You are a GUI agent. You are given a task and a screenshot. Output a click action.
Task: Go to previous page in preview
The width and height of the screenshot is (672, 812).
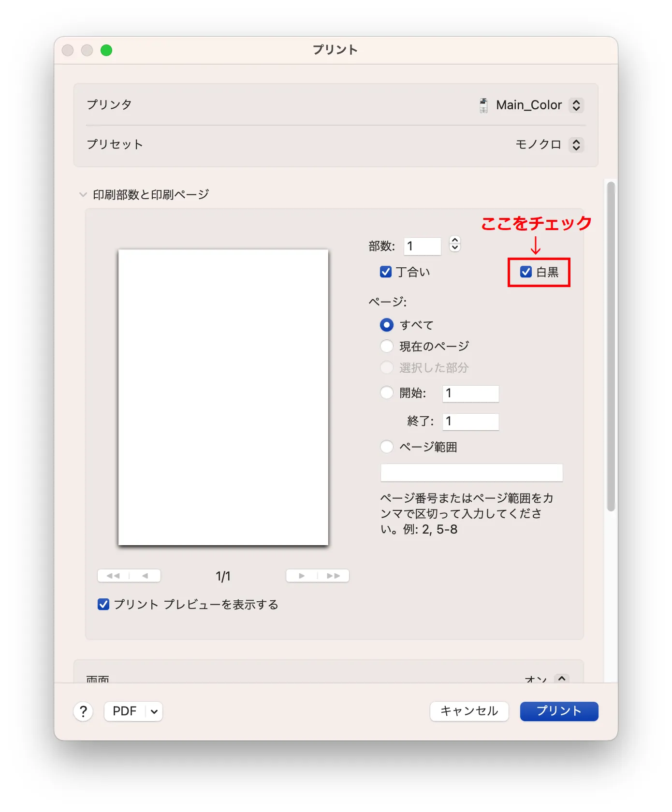pos(145,576)
